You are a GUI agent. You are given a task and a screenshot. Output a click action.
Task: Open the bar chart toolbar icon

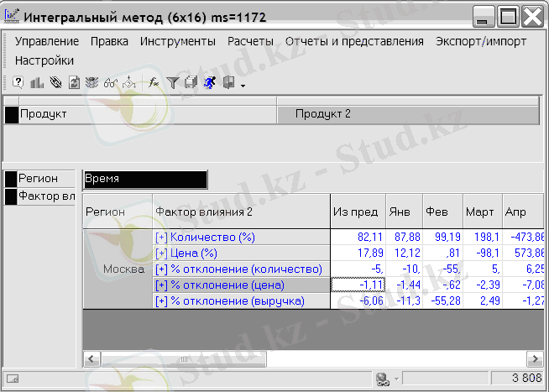click(x=37, y=83)
